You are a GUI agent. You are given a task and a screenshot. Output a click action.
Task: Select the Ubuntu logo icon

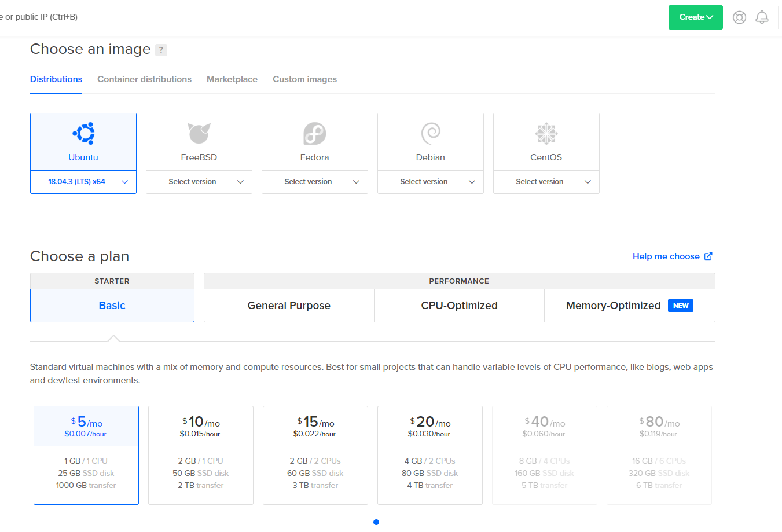(83, 134)
